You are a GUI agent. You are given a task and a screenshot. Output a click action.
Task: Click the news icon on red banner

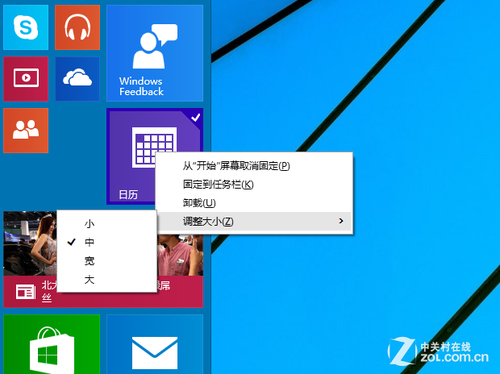point(26,292)
